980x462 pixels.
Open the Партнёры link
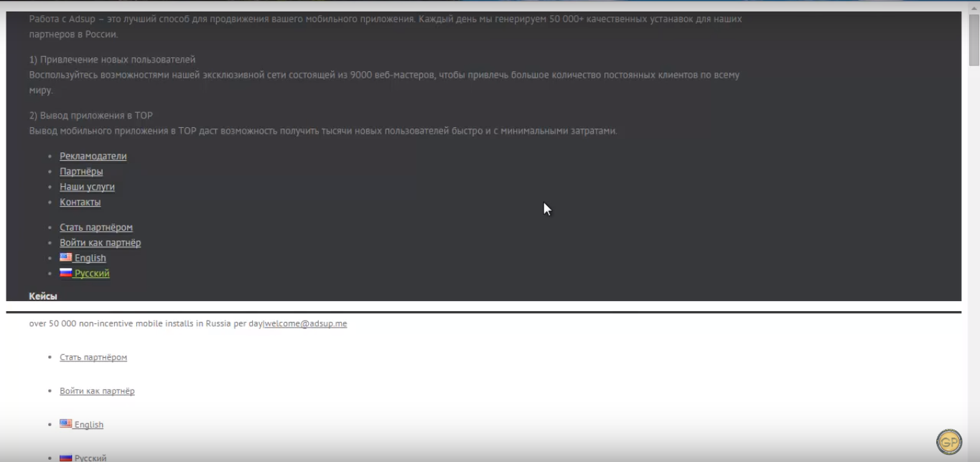tap(81, 172)
